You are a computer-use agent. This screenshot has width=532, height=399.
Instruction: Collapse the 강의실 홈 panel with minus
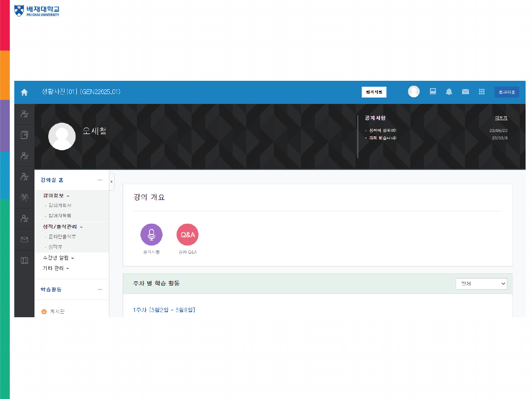click(100, 180)
